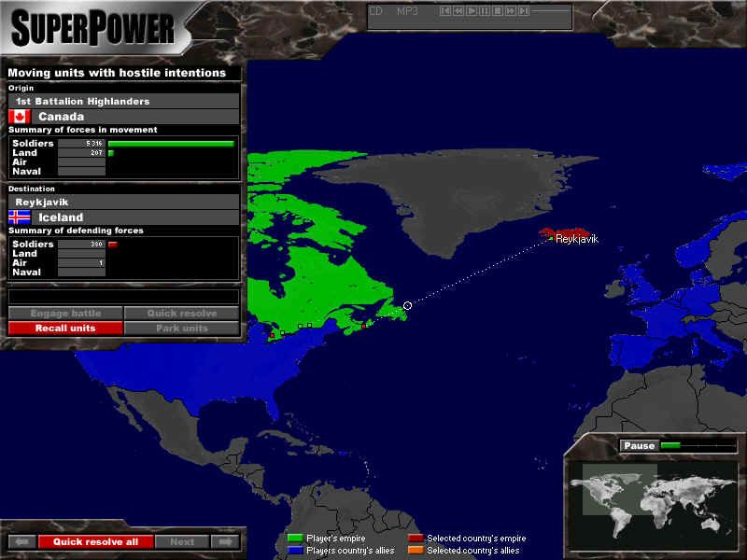Click the right arrow for next movement
Screen dimensions: 747x560
coord(224,541)
